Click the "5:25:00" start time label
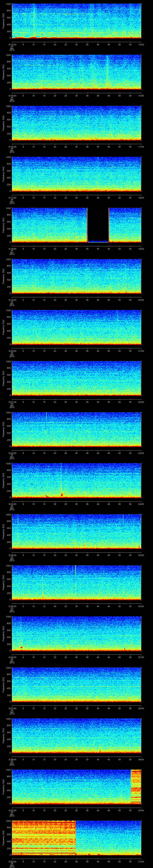Image resolution: width=153 pixels, height=868 pixels. pyautogui.click(x=12, y=606)
